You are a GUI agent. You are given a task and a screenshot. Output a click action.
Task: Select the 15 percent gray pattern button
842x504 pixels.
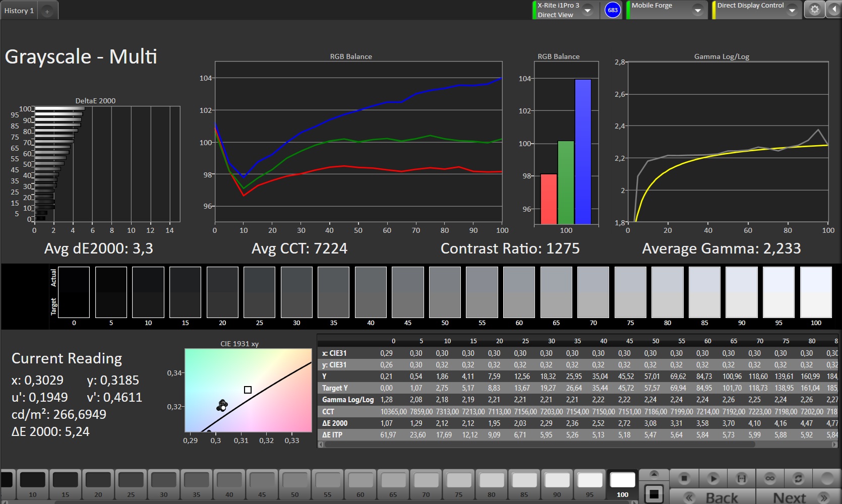point(66,485)
